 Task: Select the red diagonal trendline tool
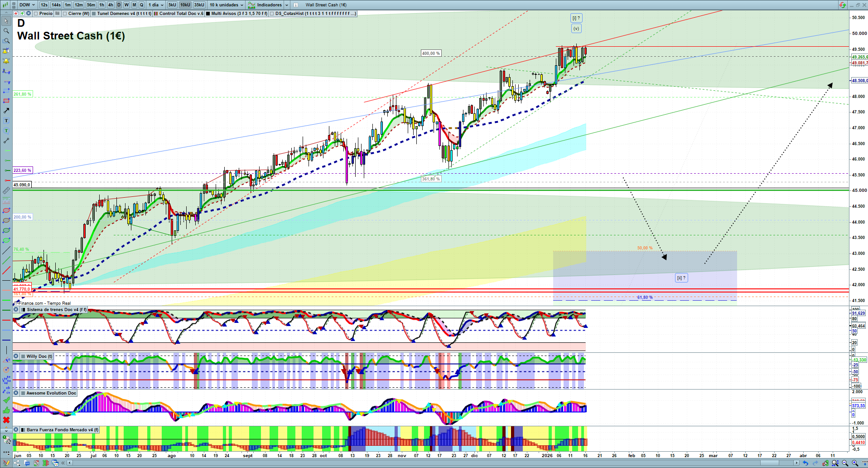(6, 270)
